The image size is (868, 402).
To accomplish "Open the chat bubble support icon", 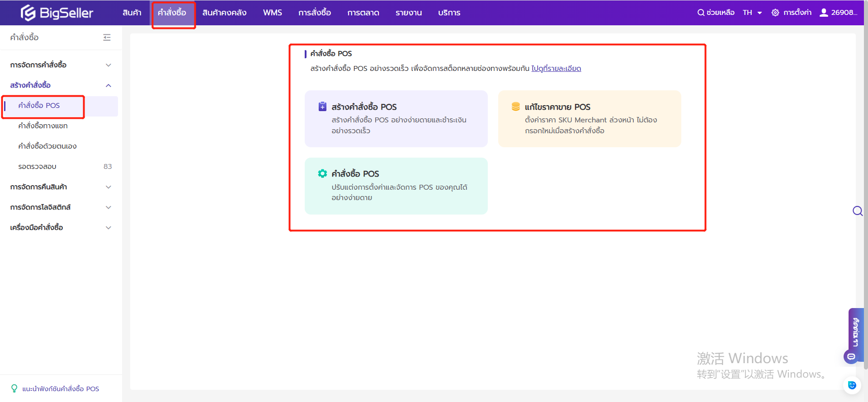I will (851, 357).
